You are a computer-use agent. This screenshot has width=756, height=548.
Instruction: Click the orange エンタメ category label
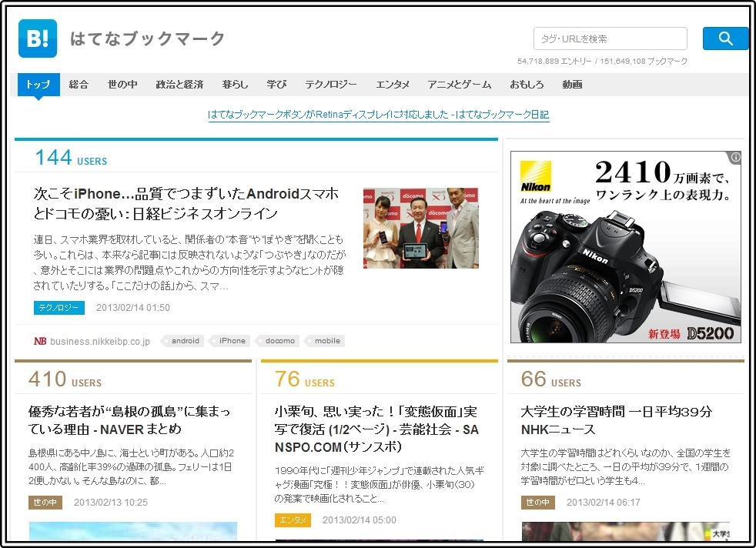click(293, 520)
